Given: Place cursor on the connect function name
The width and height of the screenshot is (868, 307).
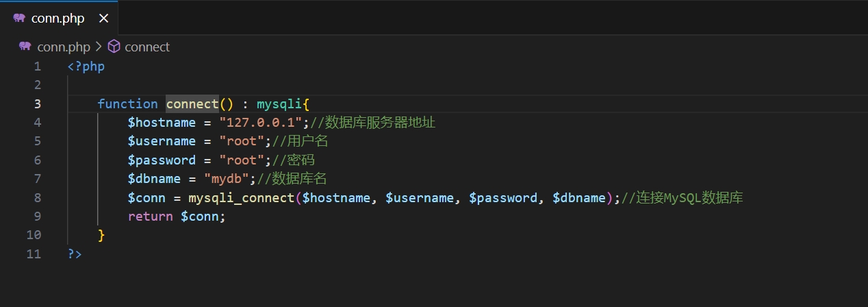Looking at the screenshot, I should click(192, 103).
